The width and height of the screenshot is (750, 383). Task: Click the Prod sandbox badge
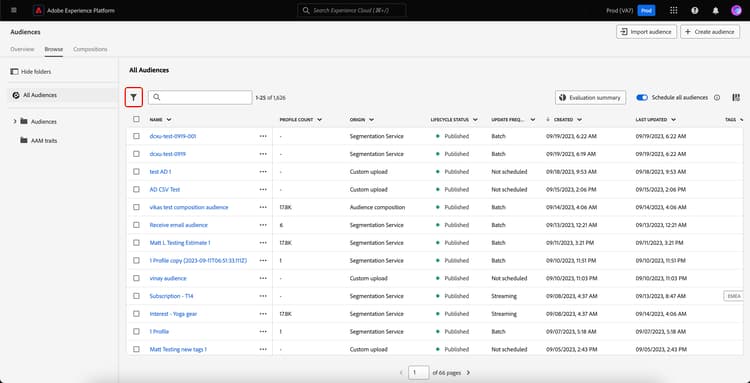(x=646, y=11)
